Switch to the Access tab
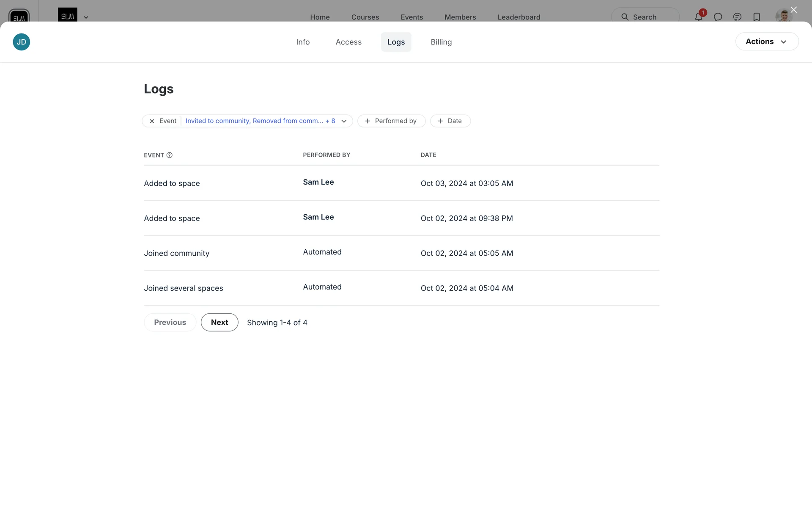 (x=348, y=42)
